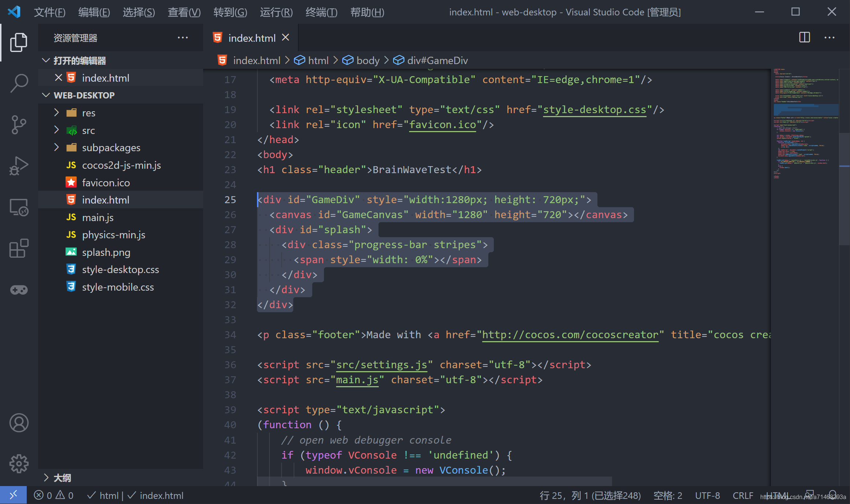The image size is (850, 504).
Task: Open the Manage gear settings icon
Action: pos(19,464)
